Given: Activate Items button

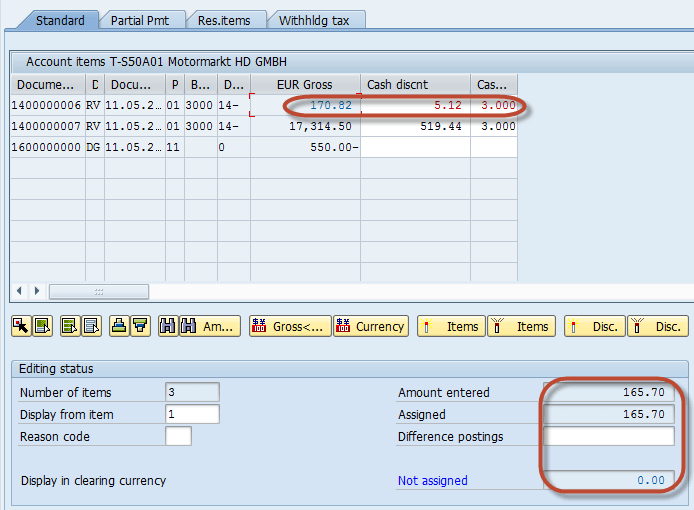Looking at the screenshot, I should (x=451, y=326).
